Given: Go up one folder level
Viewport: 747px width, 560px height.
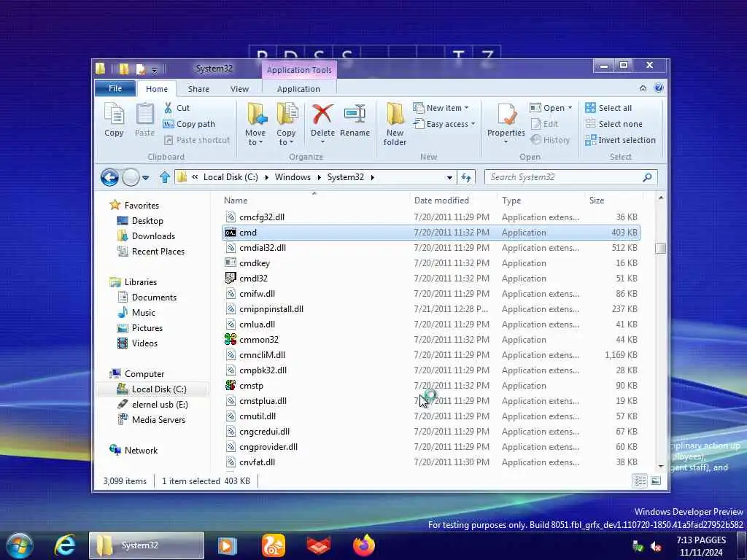Looking at the screenshot, I should pos(165,178).
